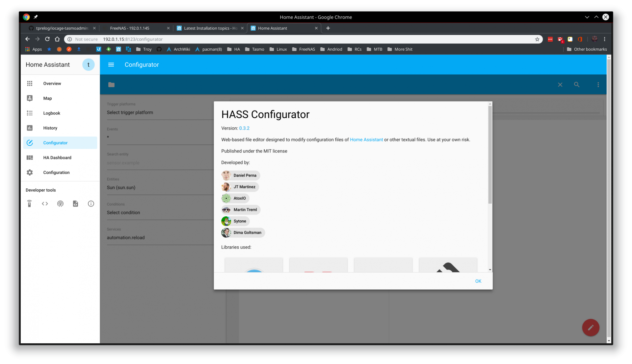Open the Map sidebar item
The height and width of the screenshot is (364, 632).
point(60,98)
